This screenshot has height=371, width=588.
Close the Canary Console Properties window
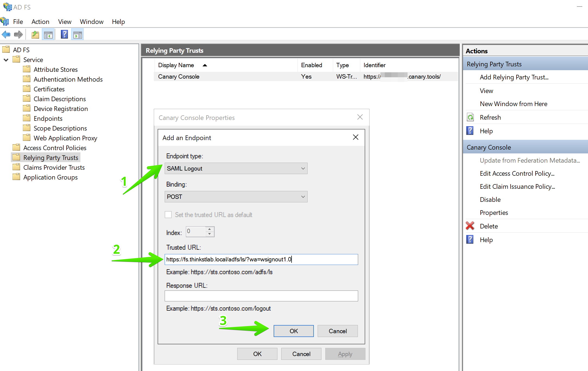(360, 117)
